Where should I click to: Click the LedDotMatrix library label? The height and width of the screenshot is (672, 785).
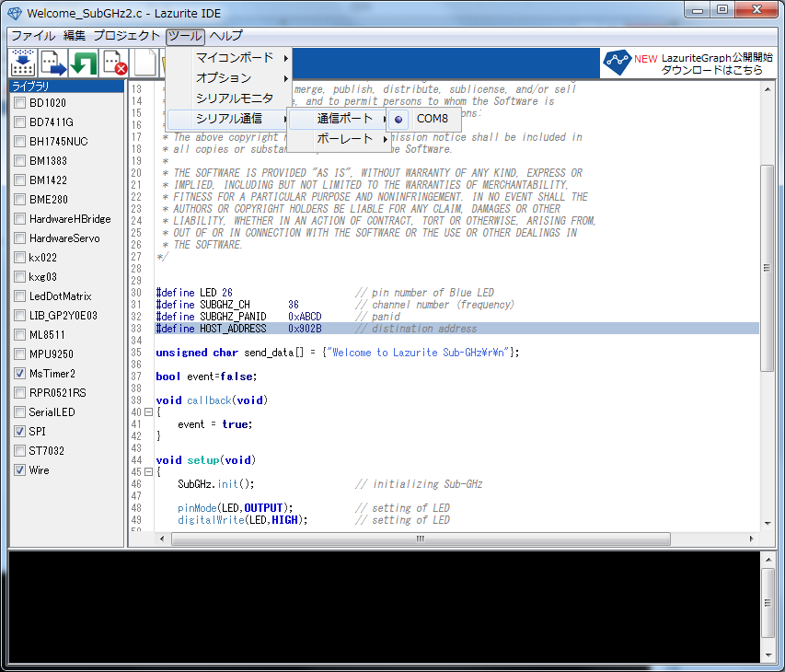(60, 295)
